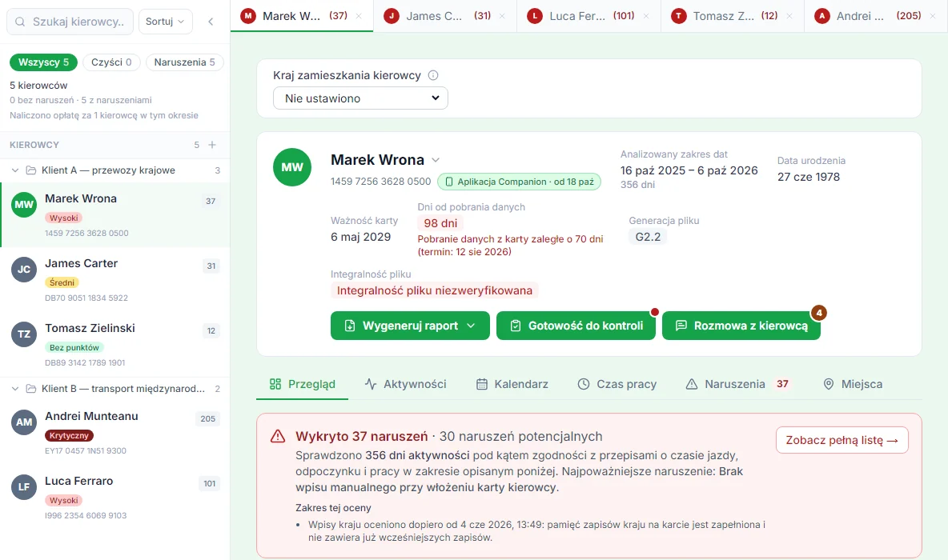Click the info icon beside Kraj zamieszkania kierowcy
Image resolution: width=948 pixels, height=560 pixels.
(x=433, y=75)
